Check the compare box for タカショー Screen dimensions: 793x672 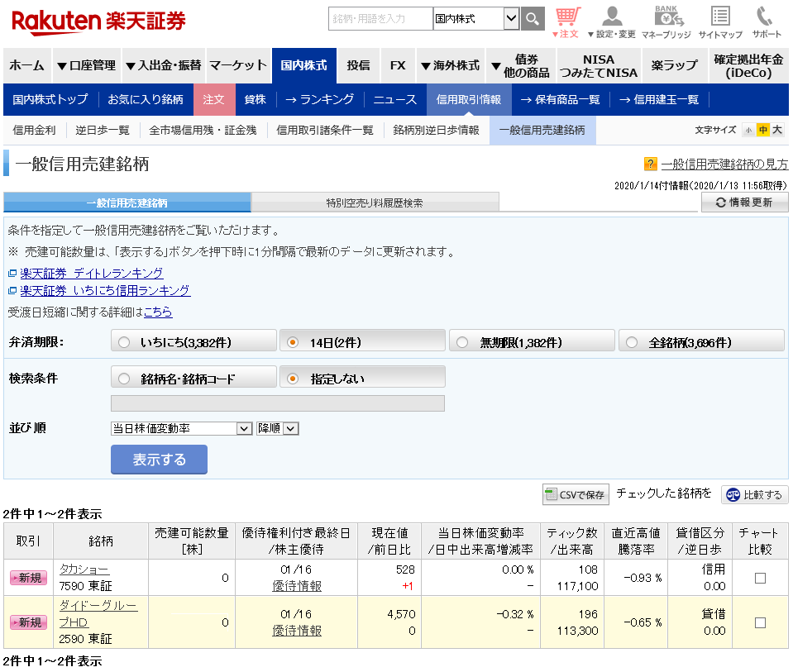click(x=760, y=578)
